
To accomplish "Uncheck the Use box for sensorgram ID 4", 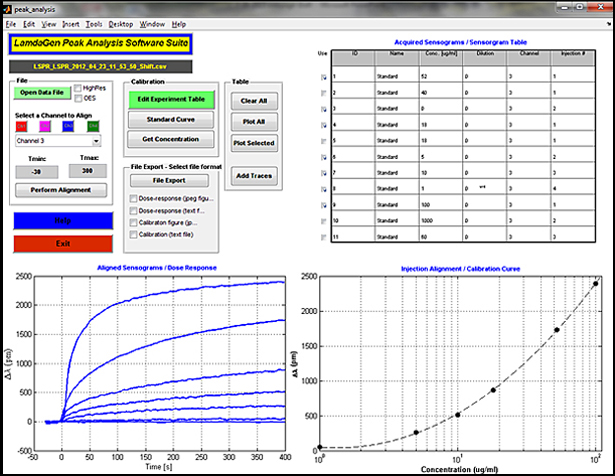I will pos(324,125).
